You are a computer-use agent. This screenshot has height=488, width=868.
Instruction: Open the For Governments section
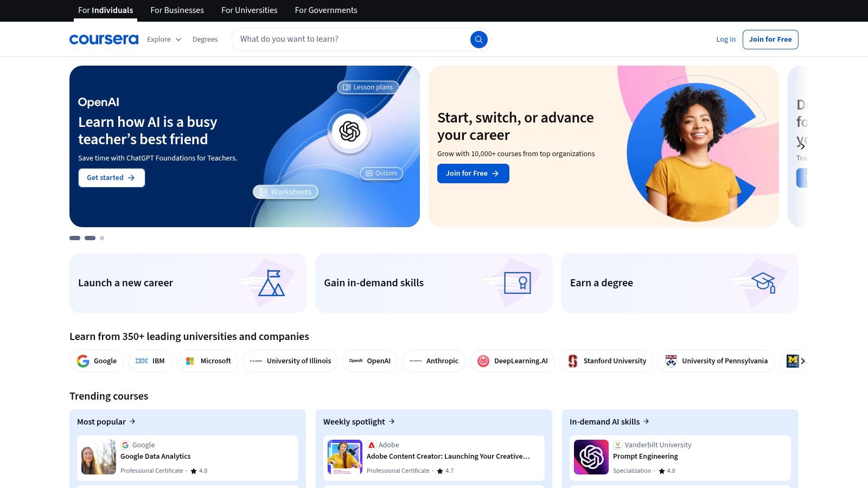325,10
